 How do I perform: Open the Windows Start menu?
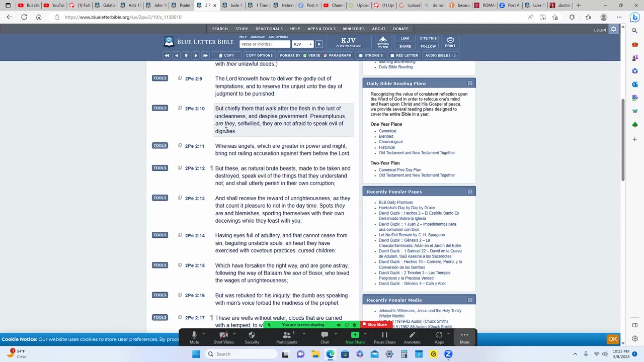click(x=196, y=354)
